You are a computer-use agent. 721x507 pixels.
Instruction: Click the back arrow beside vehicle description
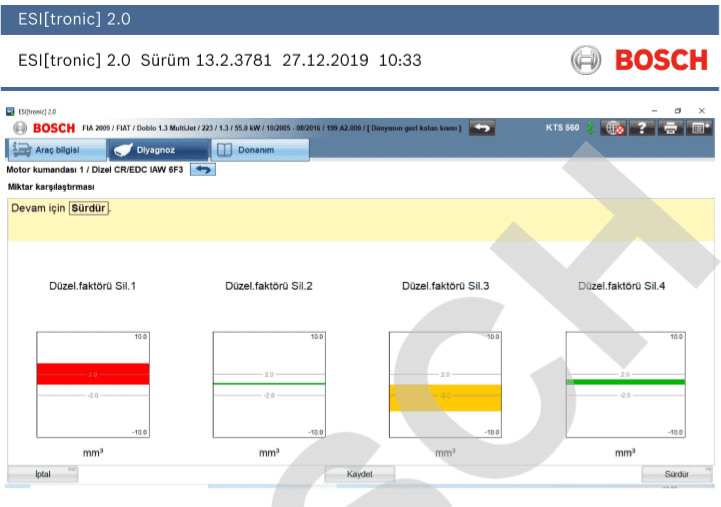pyautogui.click(x=482, y=128)
